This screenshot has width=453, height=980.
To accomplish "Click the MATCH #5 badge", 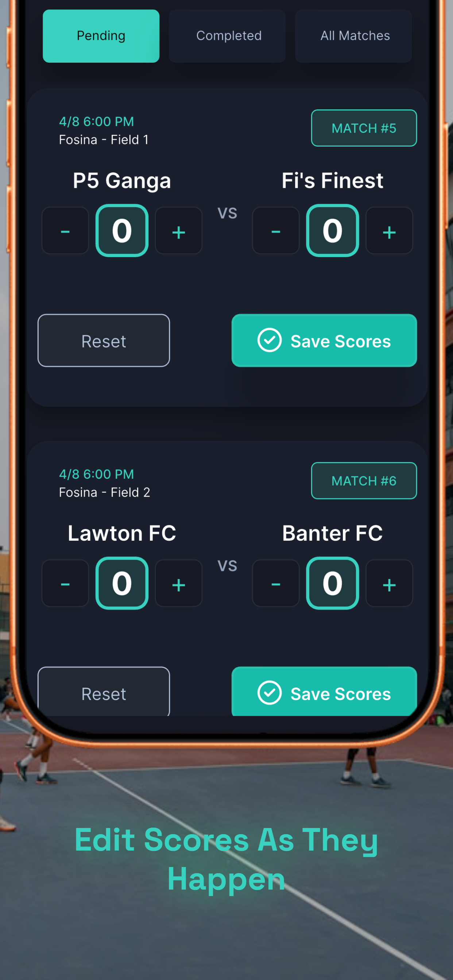I will coord(364,128).
